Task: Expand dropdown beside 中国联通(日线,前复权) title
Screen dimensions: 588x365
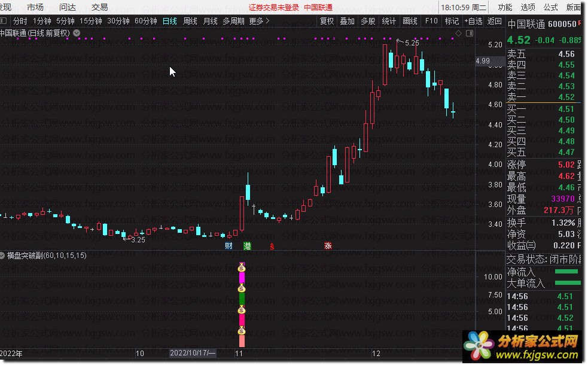Action: 77,33
